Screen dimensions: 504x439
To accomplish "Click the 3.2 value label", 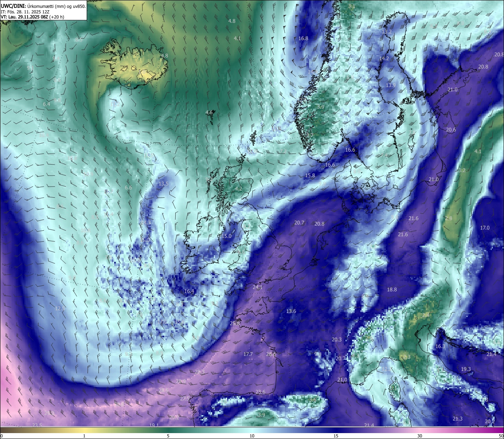I will coord(462,170).
